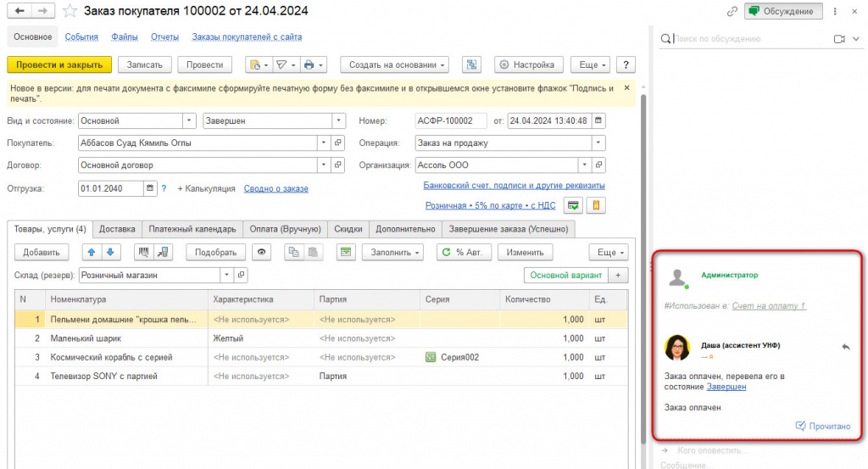Toggle the eye visibility button

point(261,252)
